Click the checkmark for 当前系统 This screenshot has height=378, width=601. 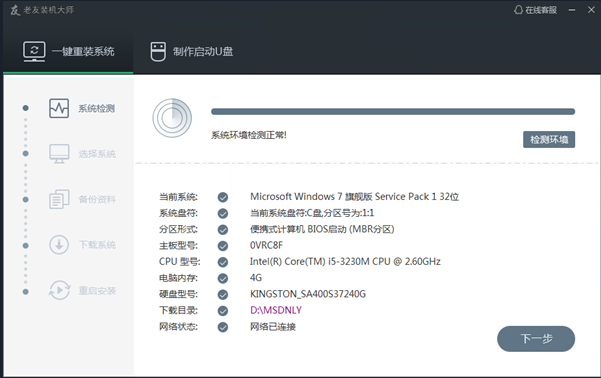(223, 197)
